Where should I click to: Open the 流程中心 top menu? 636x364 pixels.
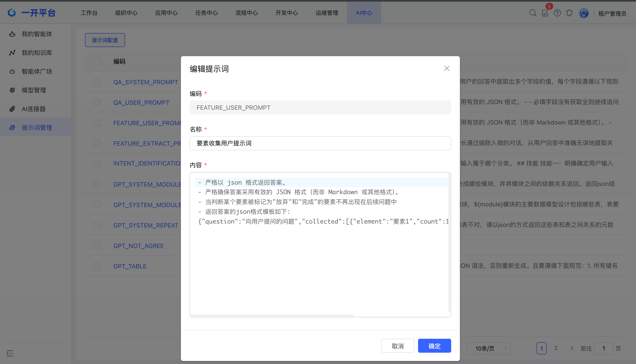click(x=247, y=13)
